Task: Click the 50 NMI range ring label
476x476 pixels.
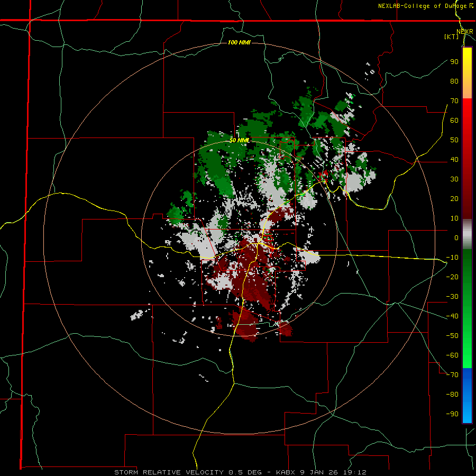Action: 239,140
